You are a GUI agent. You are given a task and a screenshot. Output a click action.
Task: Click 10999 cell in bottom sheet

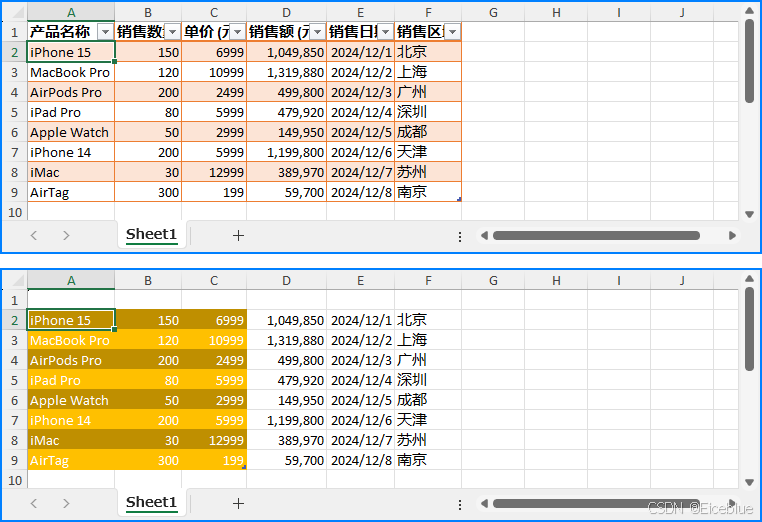pyautogui.click(x=214, y=340)
